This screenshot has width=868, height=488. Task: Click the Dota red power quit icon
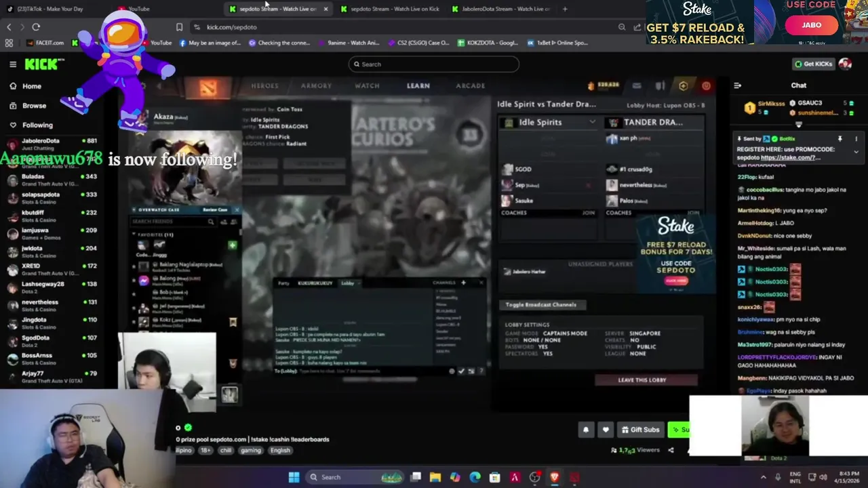click(x=706, y=86)
